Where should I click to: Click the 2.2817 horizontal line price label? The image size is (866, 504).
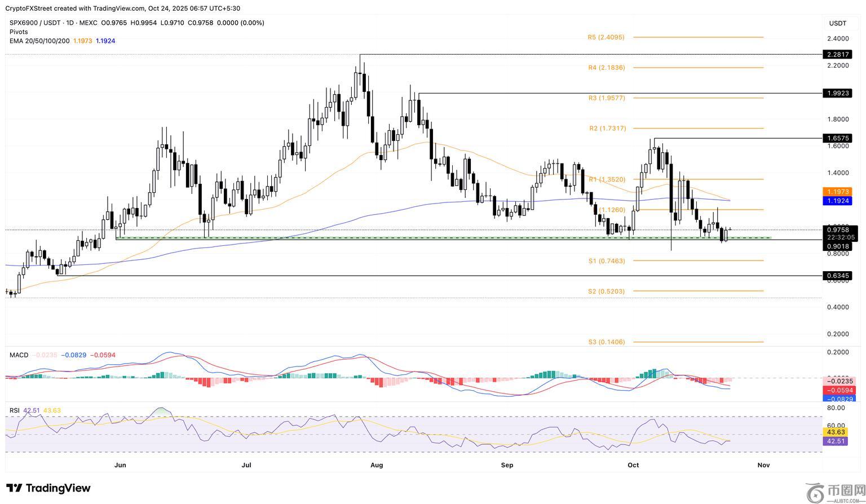click(837, 55)
